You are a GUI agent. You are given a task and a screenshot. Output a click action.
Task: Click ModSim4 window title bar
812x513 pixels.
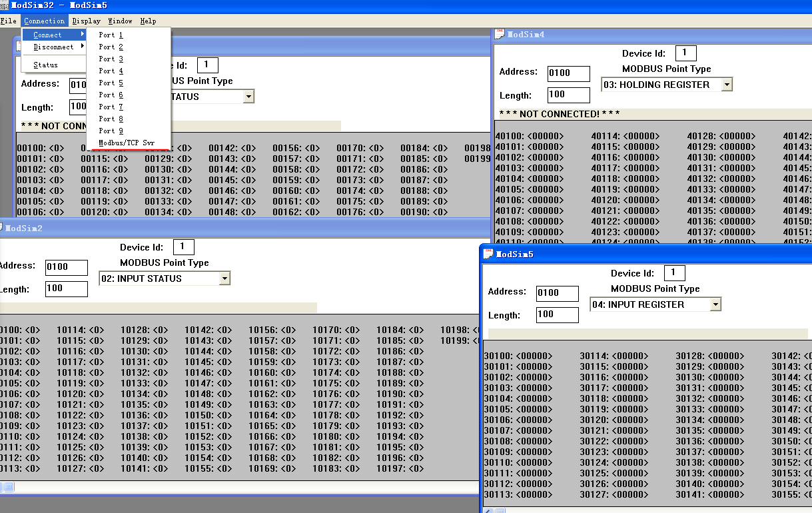point(653,34)
